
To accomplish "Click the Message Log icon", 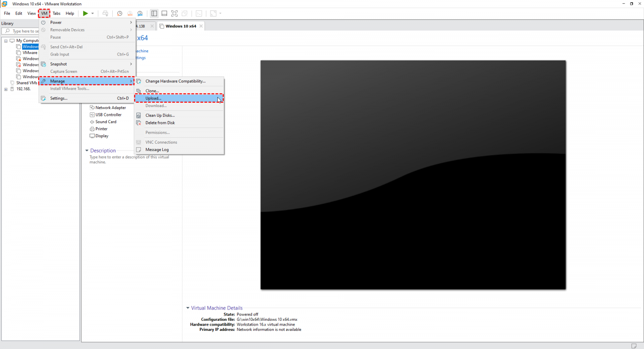I will tap(138, 150).
